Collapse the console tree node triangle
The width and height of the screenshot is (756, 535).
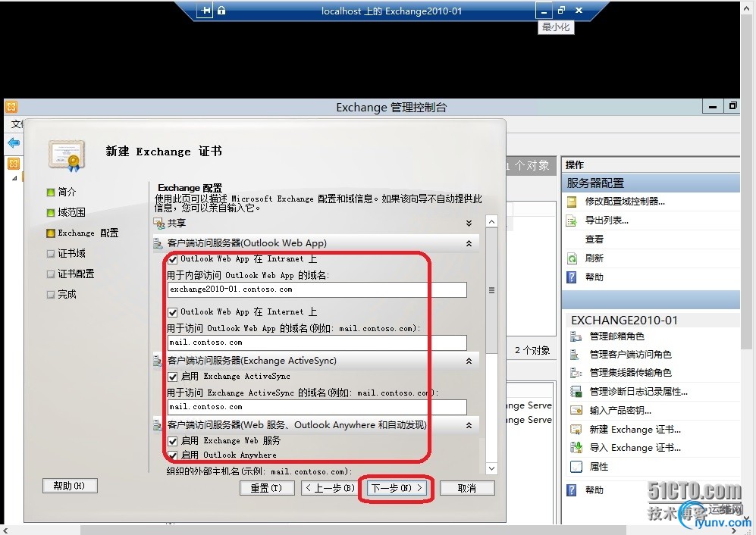pyautogui.click(x=15, y=178)
